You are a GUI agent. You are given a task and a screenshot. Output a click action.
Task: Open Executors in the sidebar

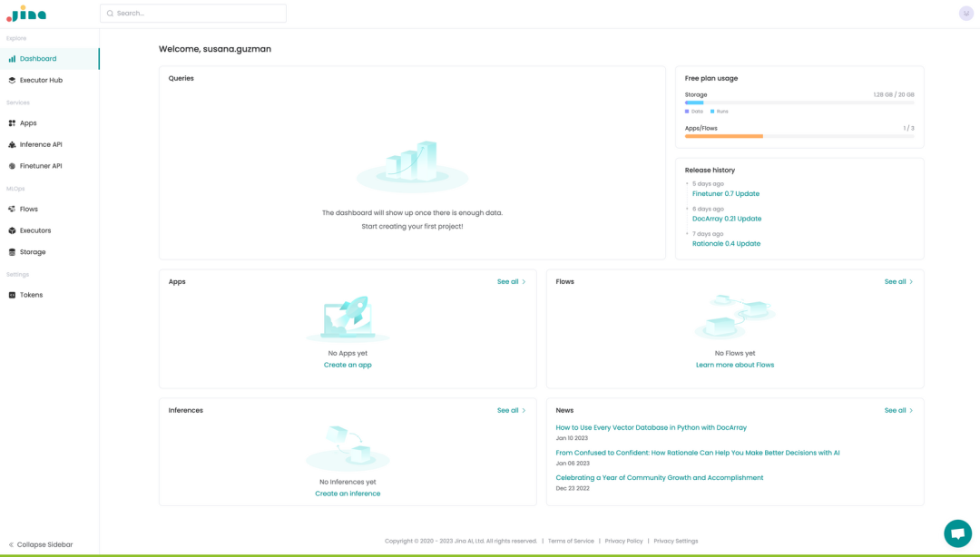[x=49, y=230]
